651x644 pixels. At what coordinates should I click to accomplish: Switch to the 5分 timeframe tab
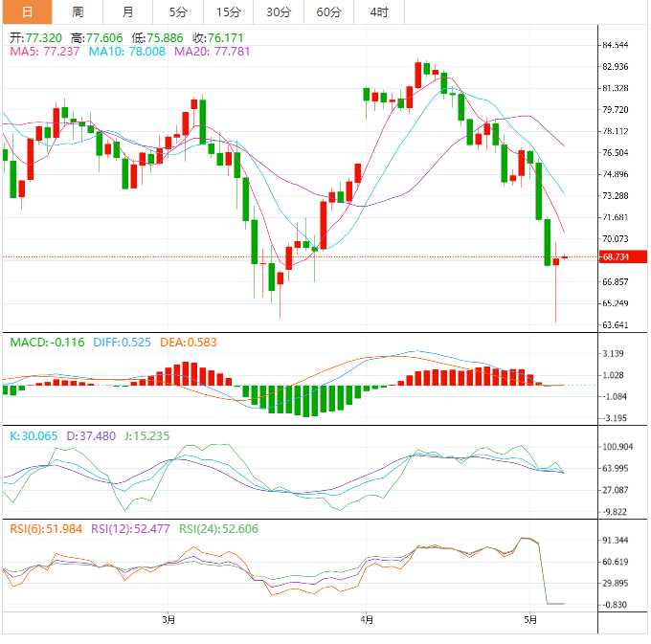[x=178, y=12]
